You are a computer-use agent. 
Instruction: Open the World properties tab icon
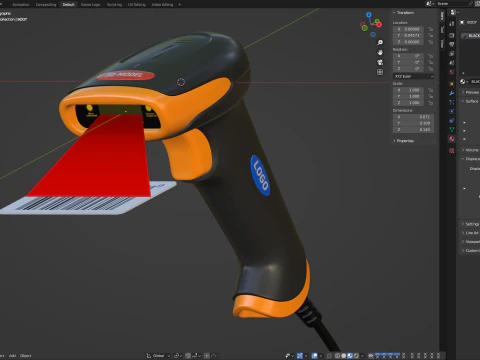pyautogui.click(x=452, y=72)
